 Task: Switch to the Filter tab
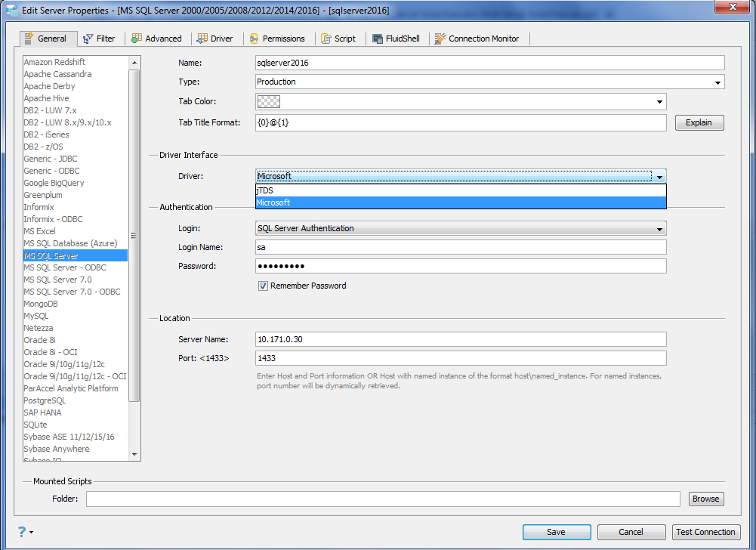pos(100,39)
